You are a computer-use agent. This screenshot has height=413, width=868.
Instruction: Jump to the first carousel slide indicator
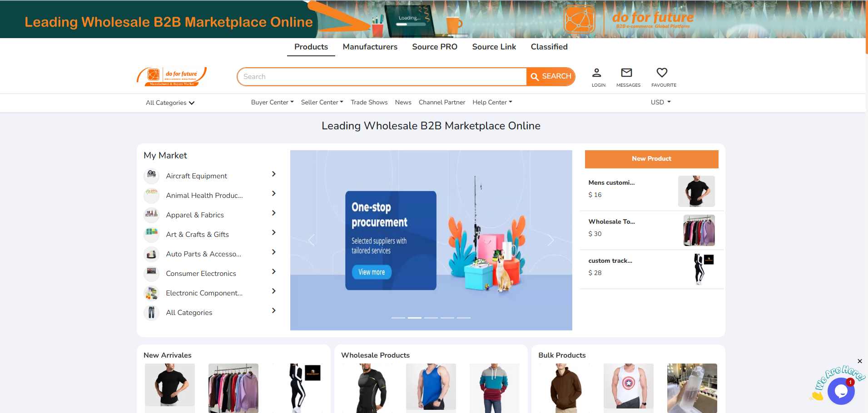click(x=398, y=318)
